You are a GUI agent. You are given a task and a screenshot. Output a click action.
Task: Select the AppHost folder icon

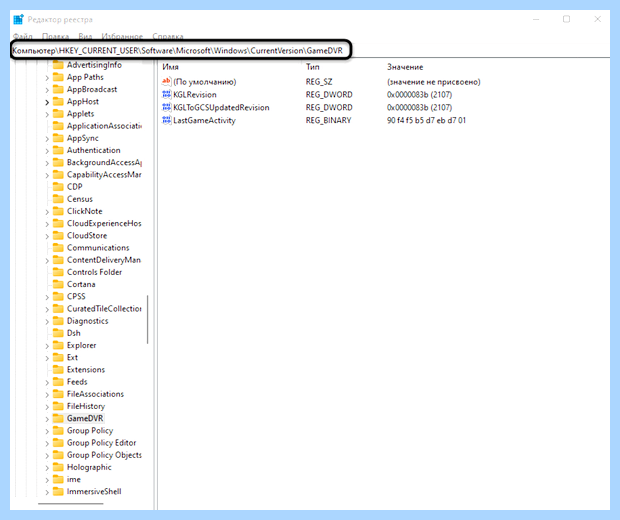(x=58, y=101)
